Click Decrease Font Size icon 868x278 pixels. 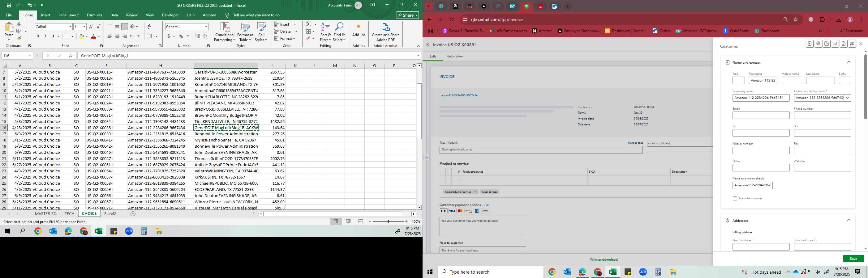tap(98, 27)
